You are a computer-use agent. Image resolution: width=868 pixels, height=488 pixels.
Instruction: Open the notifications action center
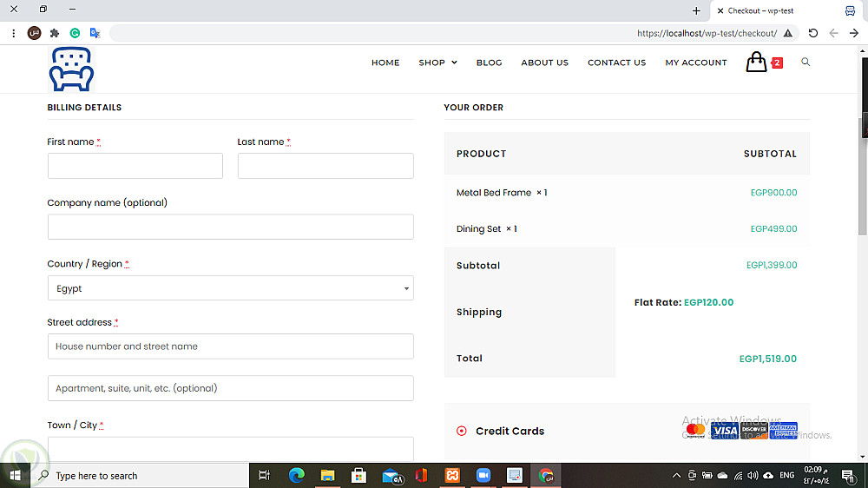tap(848, 475)
